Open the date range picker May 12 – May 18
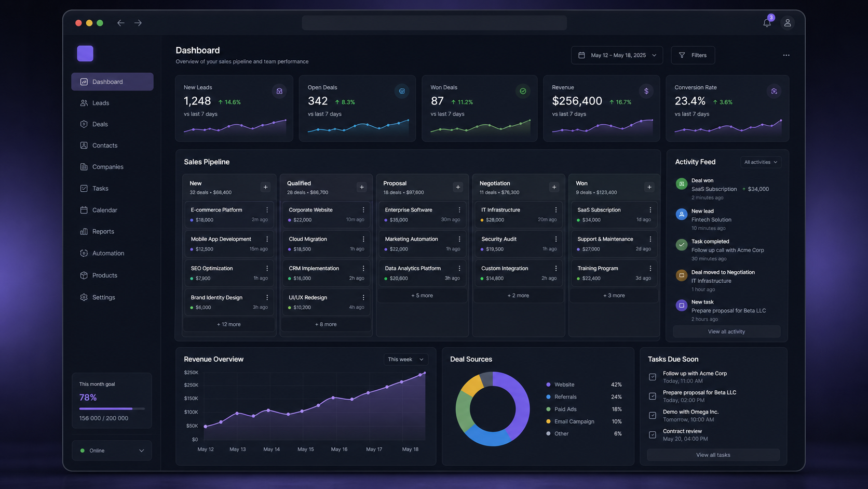 (x=617, y=55)
